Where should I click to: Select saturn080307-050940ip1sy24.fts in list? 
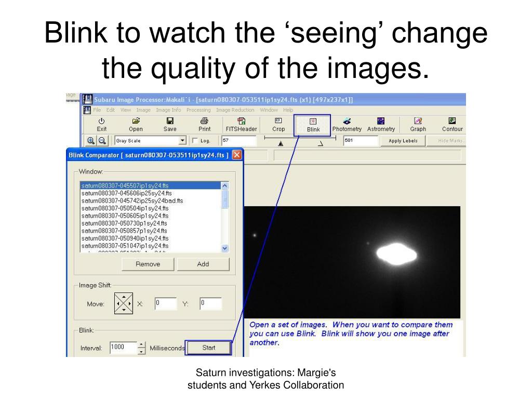tap(151, 238)
